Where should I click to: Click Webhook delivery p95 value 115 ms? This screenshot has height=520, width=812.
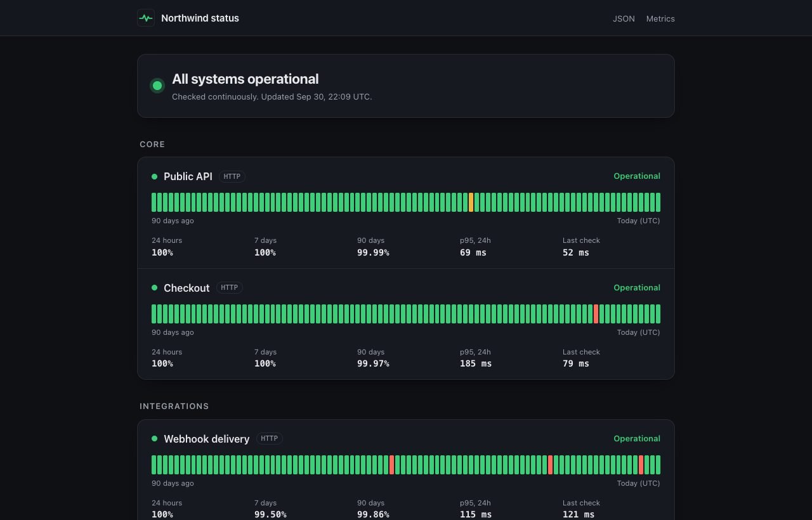476,514
